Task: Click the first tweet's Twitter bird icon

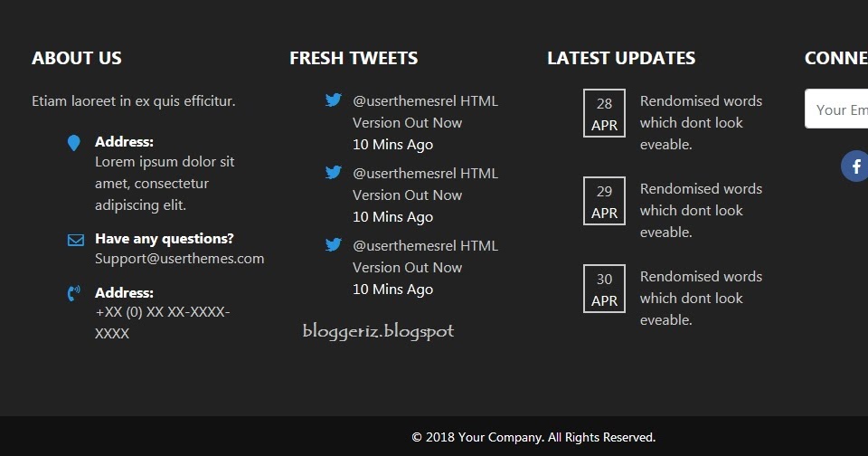Action: pos(334,100)
